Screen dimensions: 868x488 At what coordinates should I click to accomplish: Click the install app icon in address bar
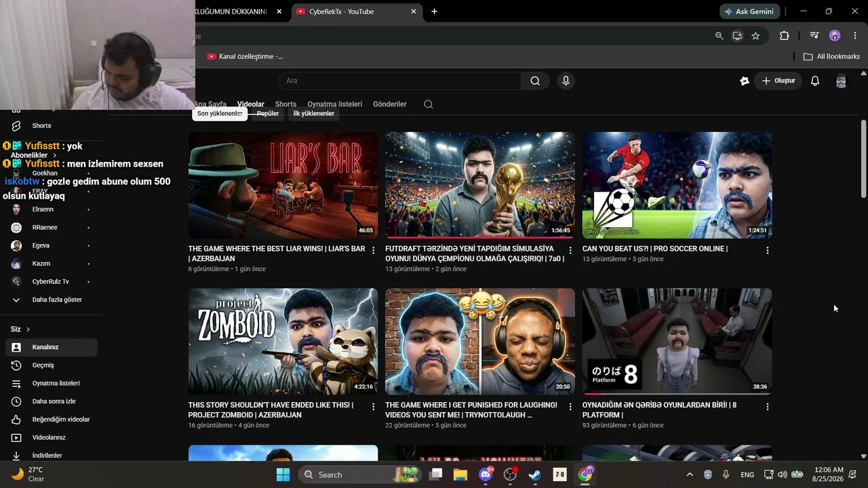pyautogui.click(x=737, y=36)
